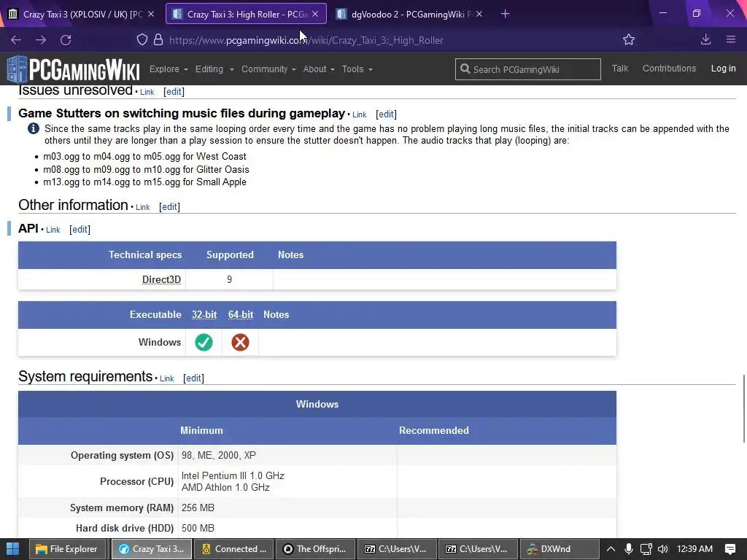Click 'm03.ogg to m04.ogg' West Coast line
747x560 pixels.
[145, 157]
